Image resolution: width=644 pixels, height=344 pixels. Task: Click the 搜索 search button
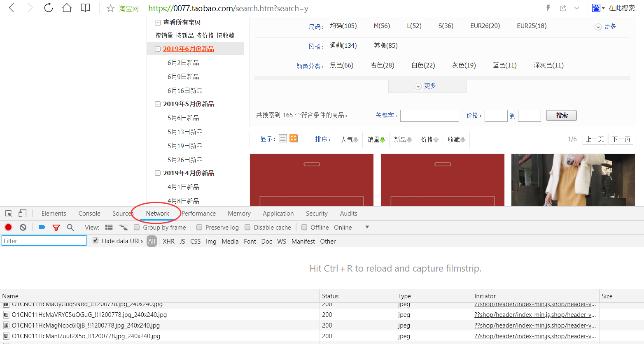coord(561,116)
